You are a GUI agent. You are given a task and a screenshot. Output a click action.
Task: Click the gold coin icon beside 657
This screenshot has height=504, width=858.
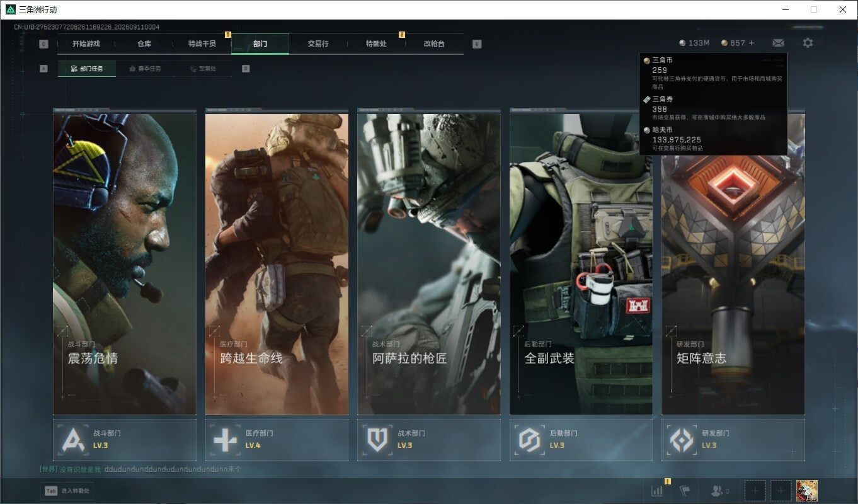tap(724, 43)
